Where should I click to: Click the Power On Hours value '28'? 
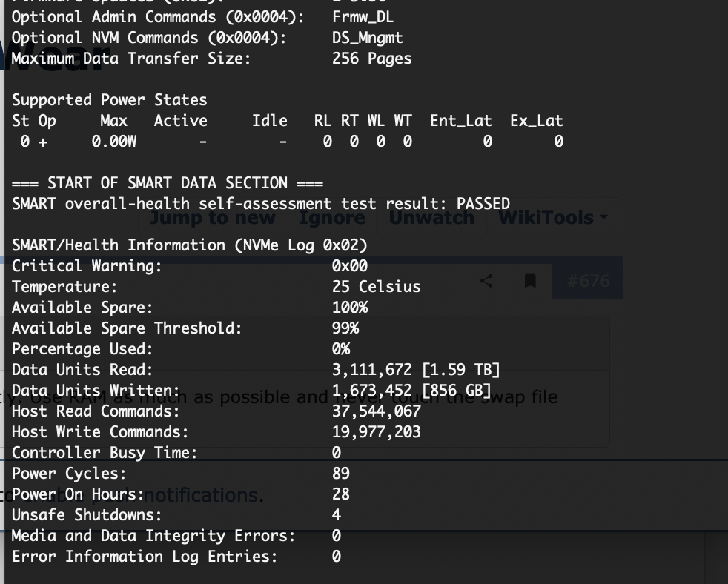(341, 494)
